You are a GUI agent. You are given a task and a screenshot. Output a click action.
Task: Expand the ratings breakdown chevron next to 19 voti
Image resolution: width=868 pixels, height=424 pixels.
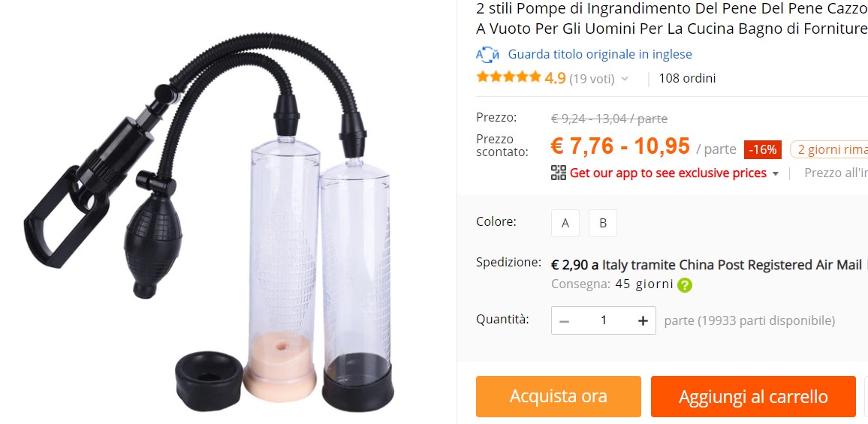point(625,79)
